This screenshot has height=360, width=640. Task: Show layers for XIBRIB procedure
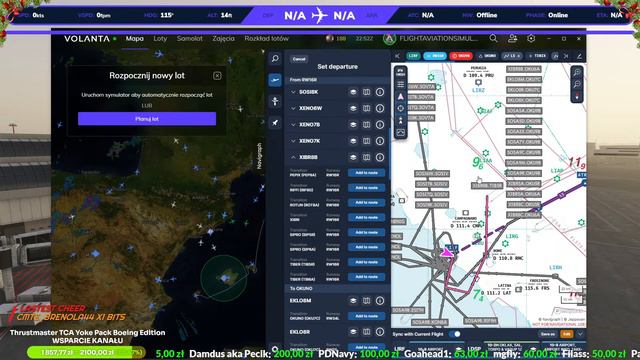(x=353, y=158)
